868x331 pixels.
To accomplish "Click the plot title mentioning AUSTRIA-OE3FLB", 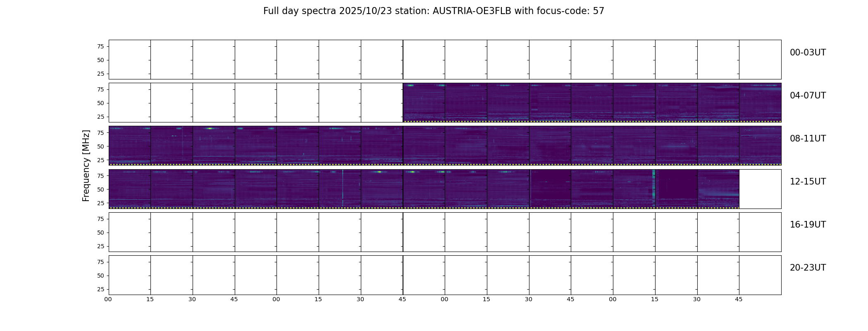I will 434,11.
